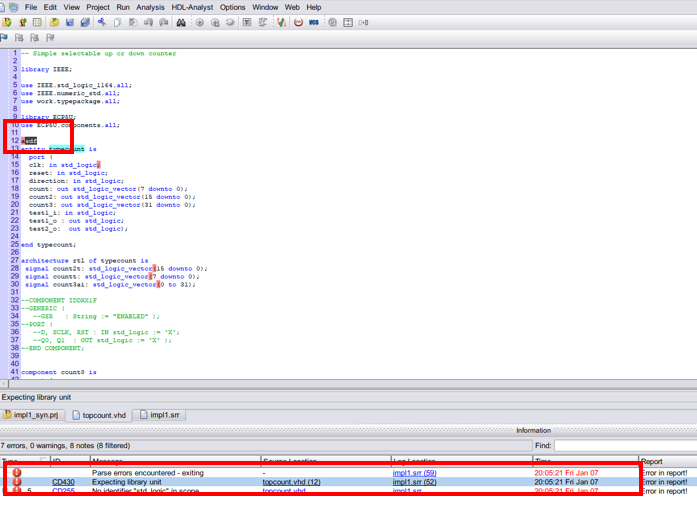697x508 pixels.
Task: Click the technology view gate icon
Action: point(215,22)
